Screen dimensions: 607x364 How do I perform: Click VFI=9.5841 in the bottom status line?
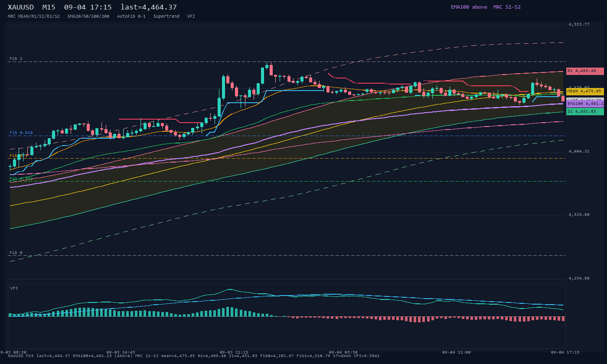click(366, 356)
